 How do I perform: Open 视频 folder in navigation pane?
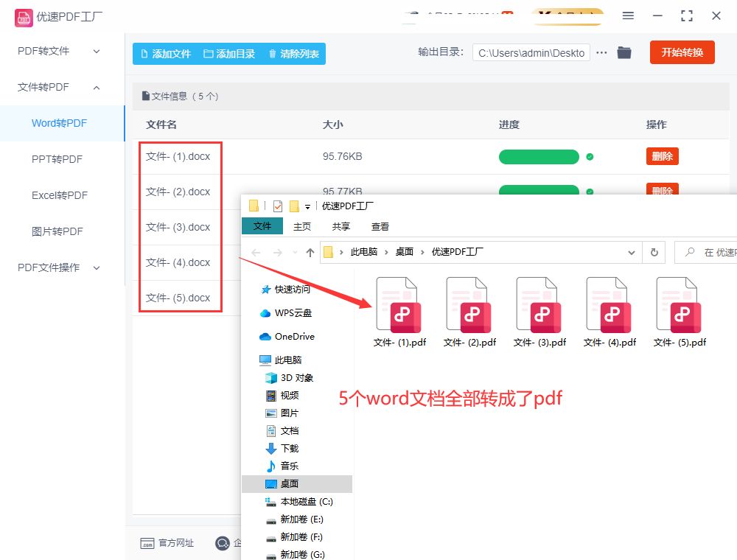point(282,396)
